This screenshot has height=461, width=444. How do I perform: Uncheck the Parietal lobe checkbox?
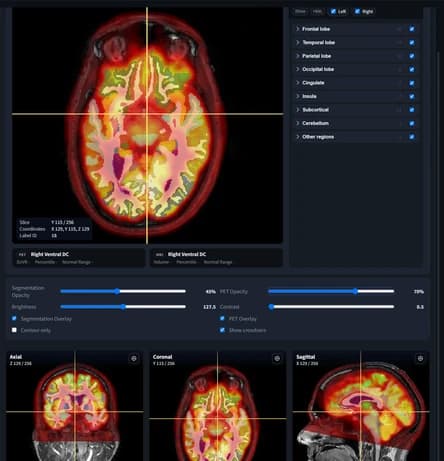click(412, 56)
